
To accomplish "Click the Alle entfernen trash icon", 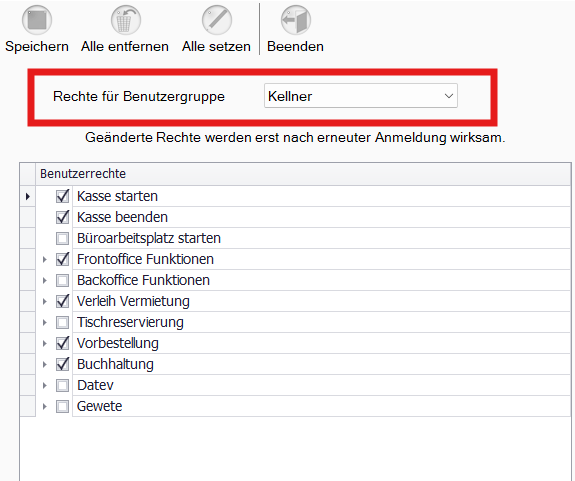I will (126, 20).
